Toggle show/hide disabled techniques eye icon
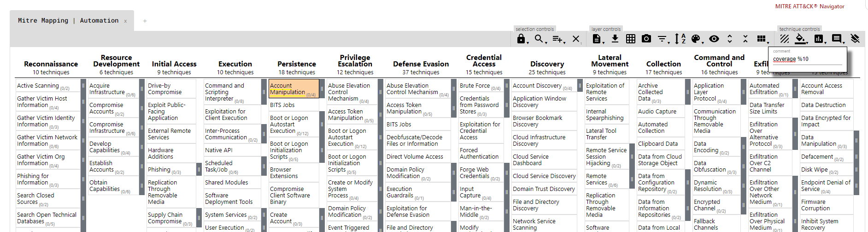This screenshot has width=868, height=232. (x=714, y=39)
